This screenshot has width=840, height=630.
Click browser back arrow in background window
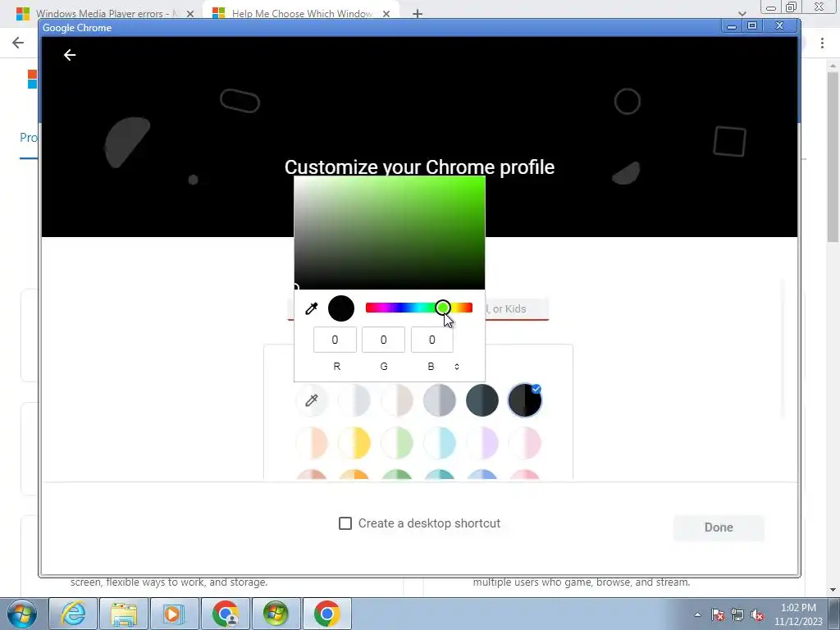click(x=18, y=43)
